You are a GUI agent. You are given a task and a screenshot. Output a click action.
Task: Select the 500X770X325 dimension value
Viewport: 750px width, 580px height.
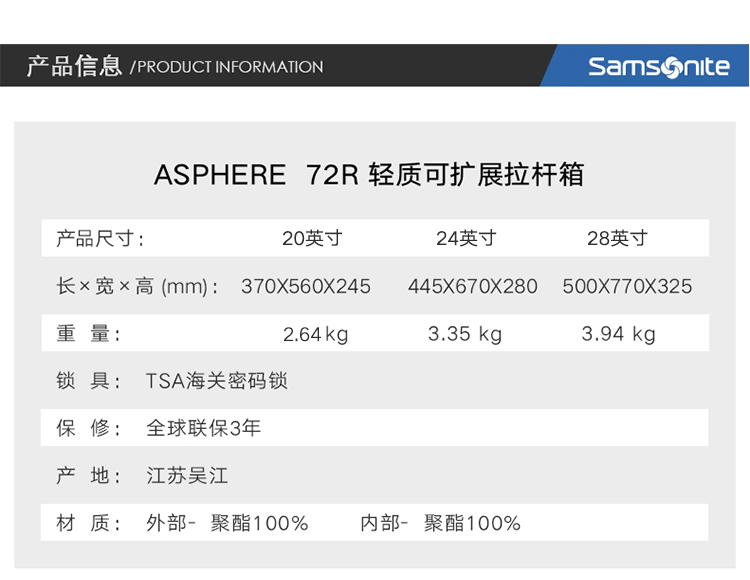click(x=627, y=286)
